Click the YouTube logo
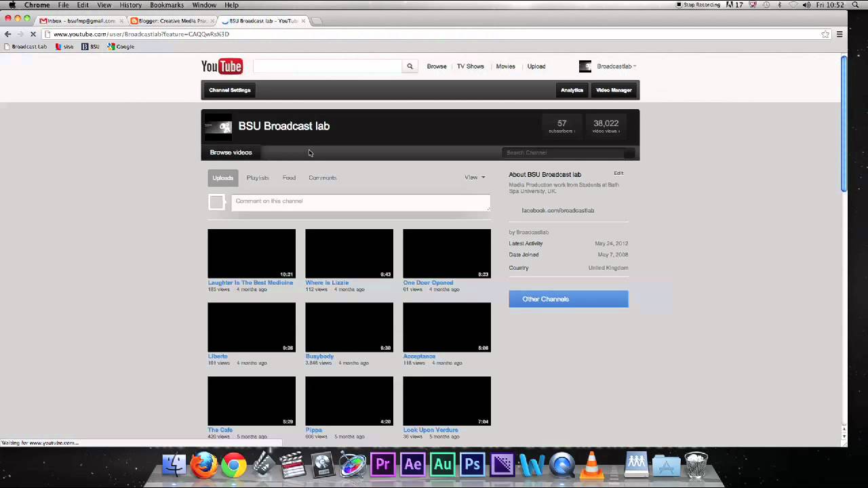This screenshot has width=868, height=488. [x=222, y=66]
